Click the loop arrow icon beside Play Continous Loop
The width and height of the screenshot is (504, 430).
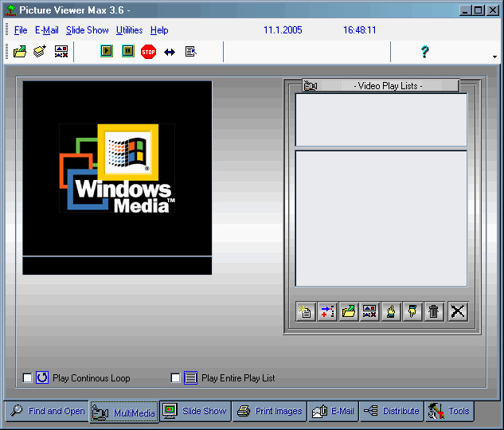[42, 377]
